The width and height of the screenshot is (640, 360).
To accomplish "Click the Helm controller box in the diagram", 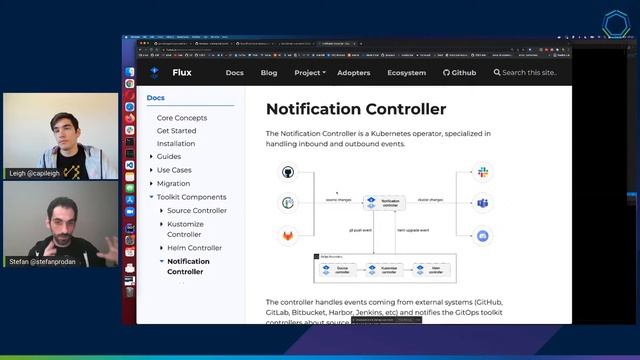I will [x=432, y=270].
